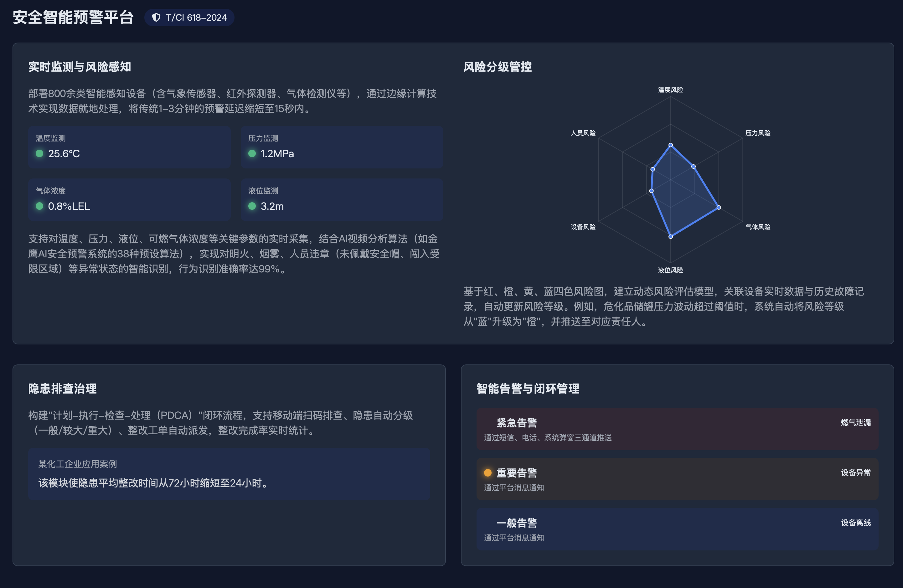Open the 紧急告警 alert row
903x588 pixels.
pyautogui.click(x=677, y=429)
